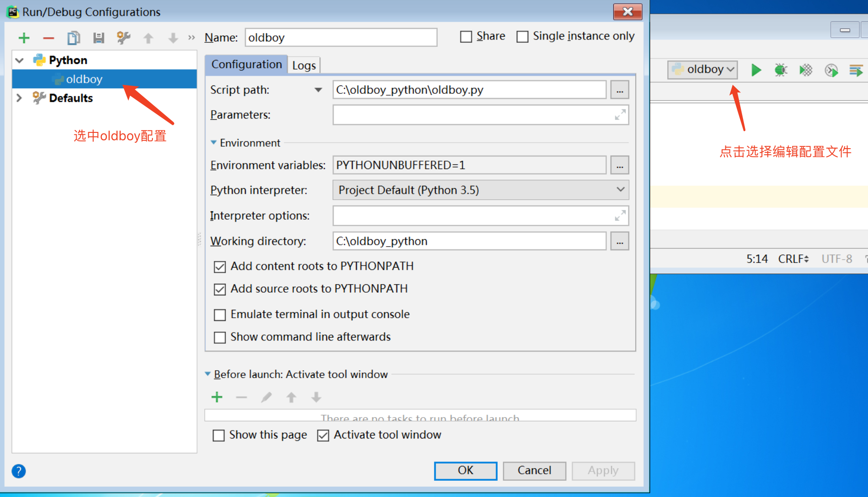Check the Show this page option
868x497 pixels.
point(218,435)
